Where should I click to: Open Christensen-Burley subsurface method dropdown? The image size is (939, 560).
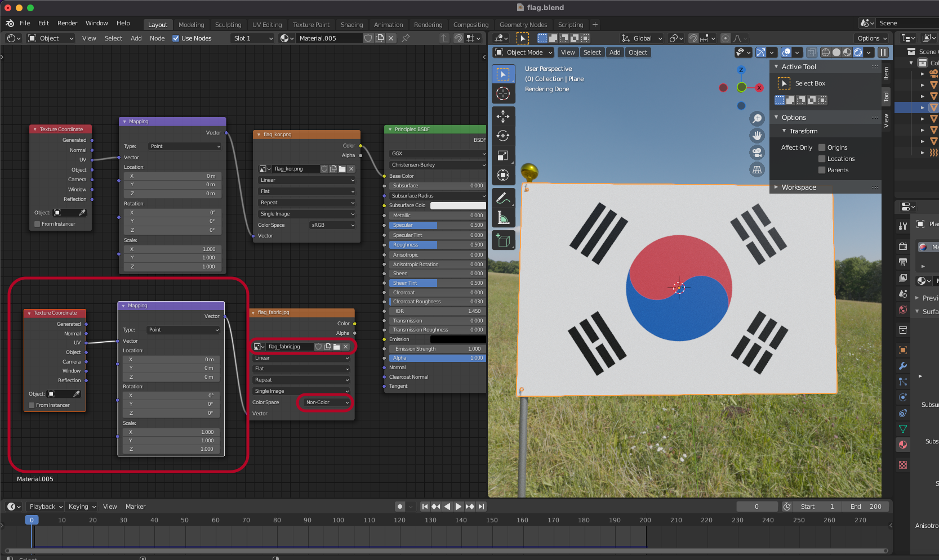click(437, 165)
